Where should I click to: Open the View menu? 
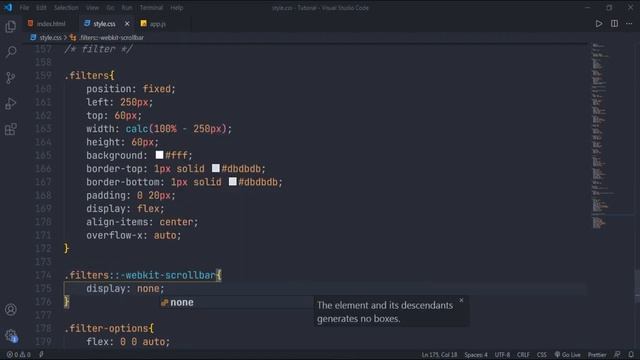[92, 8]
